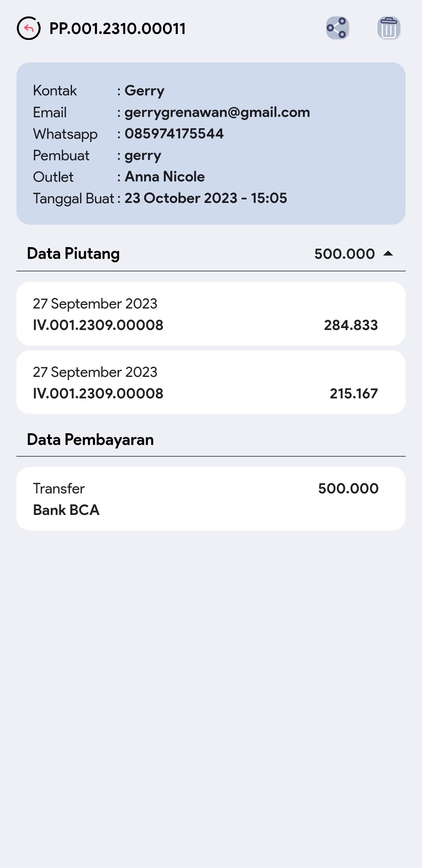
Task: Tap the email gerrygrenawan@gmail.com
Action: 217,113
